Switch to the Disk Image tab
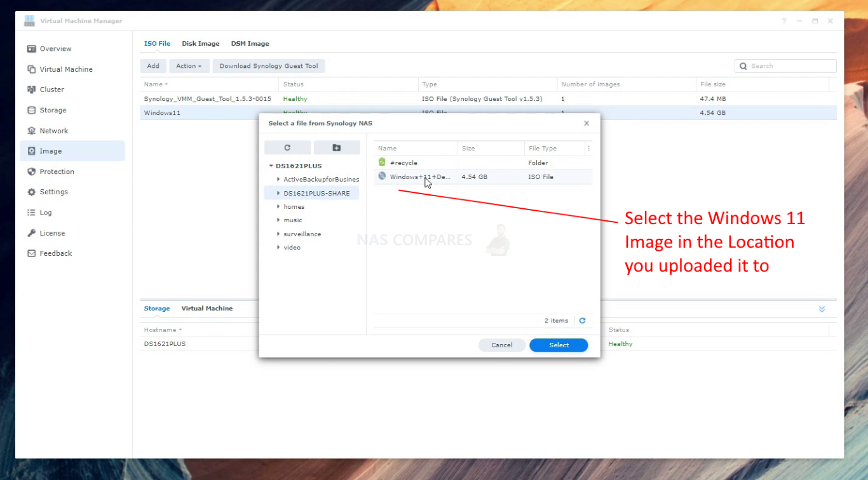The width and height of the screenshot is (868, 480). click(x=201, y=44)
